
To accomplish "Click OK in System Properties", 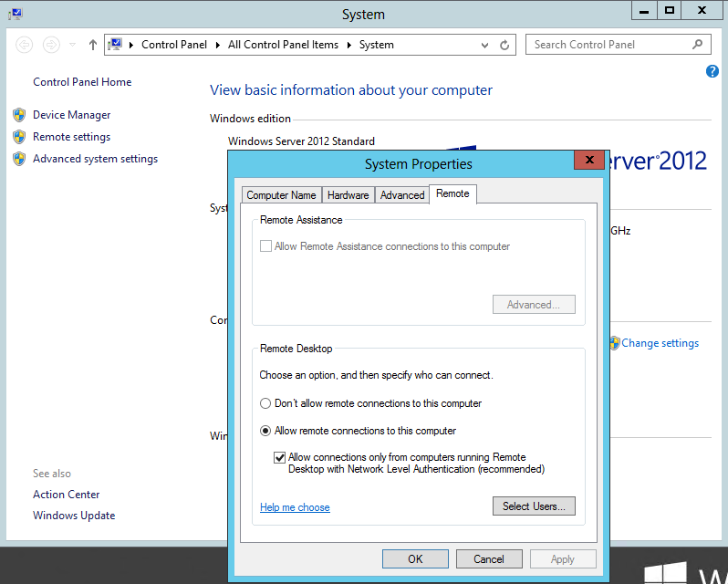I will pyautogui.click(x=415, y=559).
